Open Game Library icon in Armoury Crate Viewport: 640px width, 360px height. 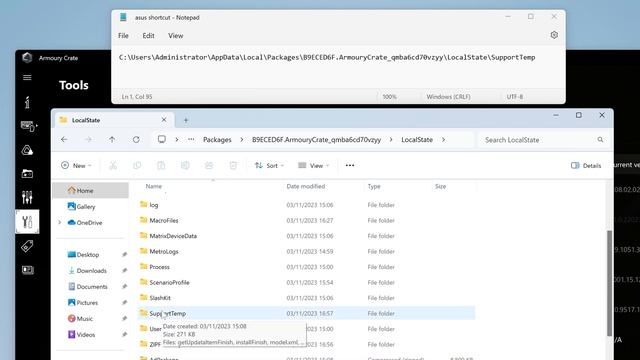(x=27, y=174)
